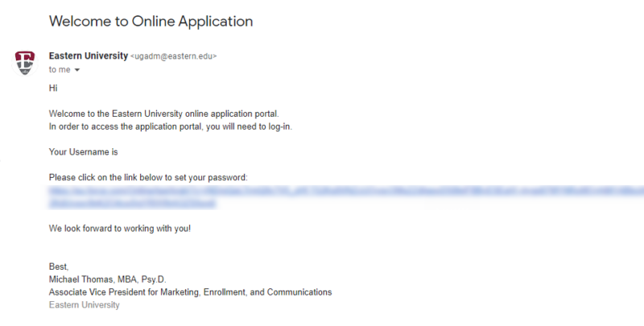Image resolution: width=644 pixels, height=326 pixels.
Task: Click the 'We look forward to working' line
Action: point(120,228)
